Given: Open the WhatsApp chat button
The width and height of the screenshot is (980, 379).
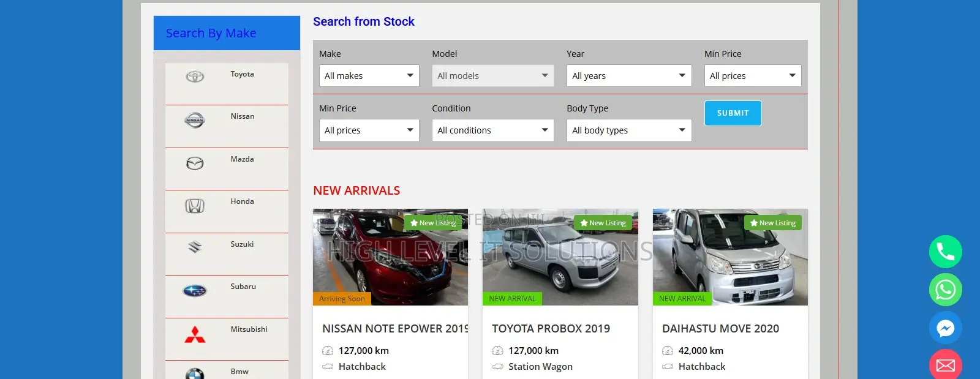Looking at the screenshot, I should click(x=946, y=290).
